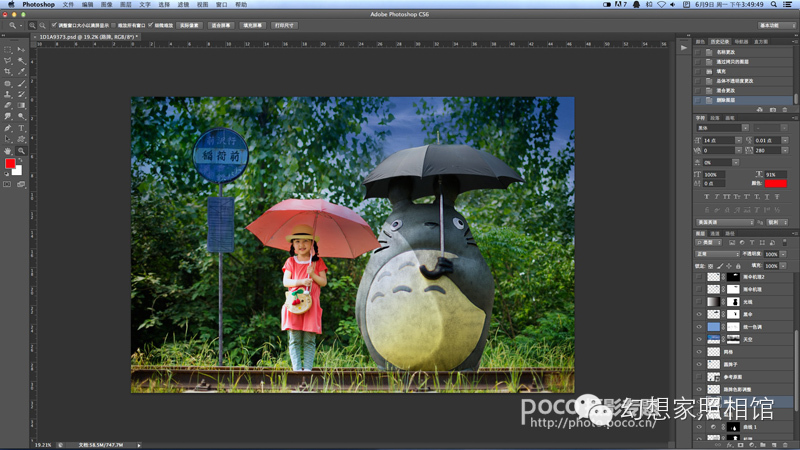Open the 文件 menu

point(68,4)
